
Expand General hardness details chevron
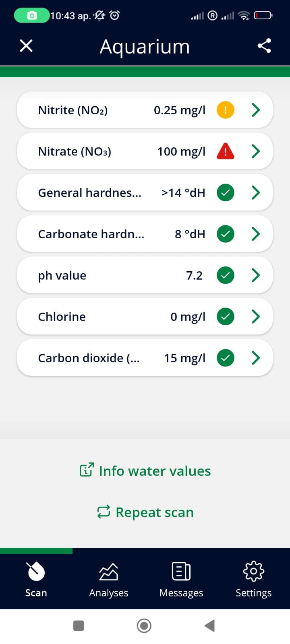[256, 193]
